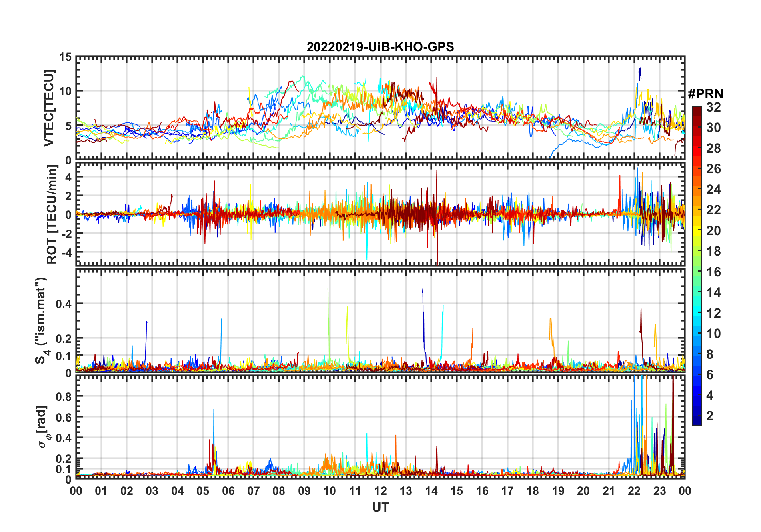
Task: Click x-axis tick label 11
Action: pos(355,491)
